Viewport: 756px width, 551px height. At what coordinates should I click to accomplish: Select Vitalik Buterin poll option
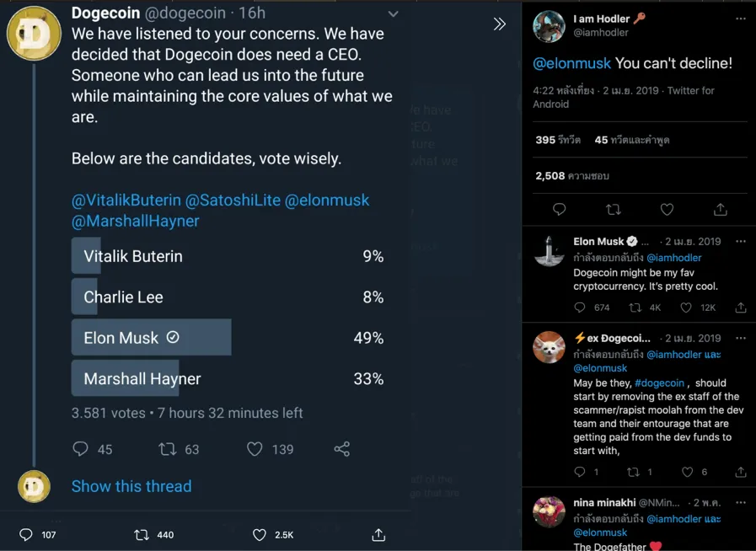228,256
